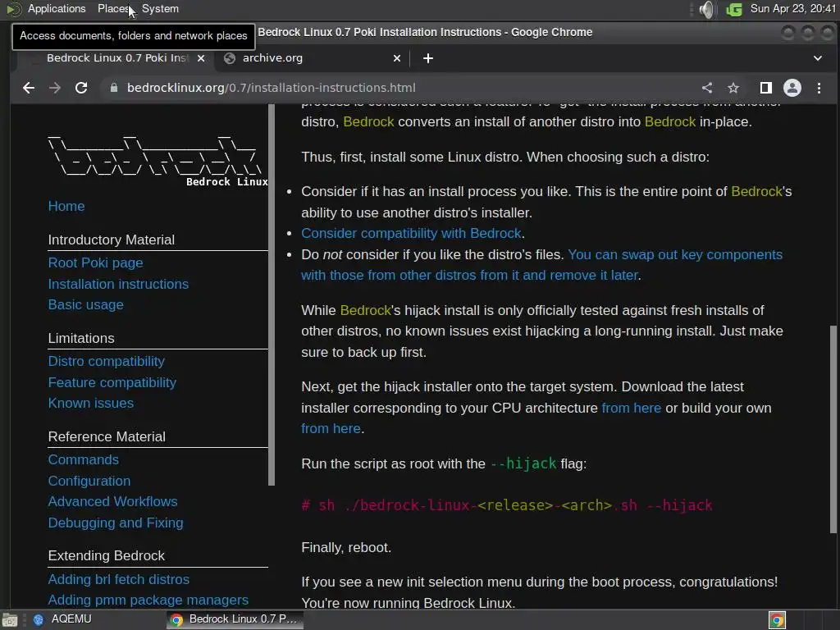Open the Commands reference link
840x630 pixels.
84,460
